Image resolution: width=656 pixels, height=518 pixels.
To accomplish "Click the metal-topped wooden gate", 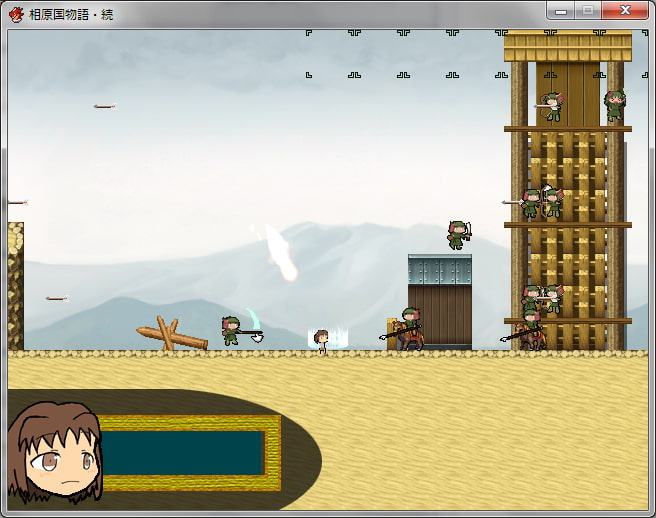I will point(439,300).
